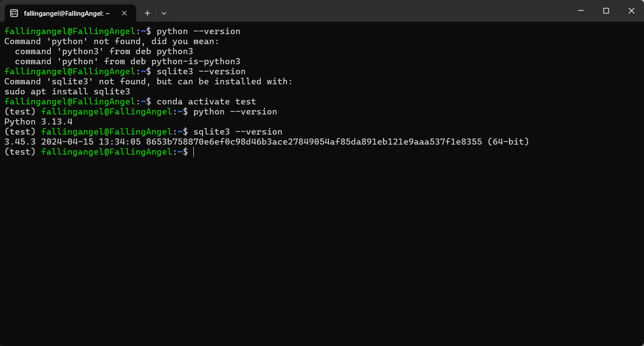The image size is (644, 346).
Task: Expand the new tab profile dropdown
Action: click(x=164, y=13)
